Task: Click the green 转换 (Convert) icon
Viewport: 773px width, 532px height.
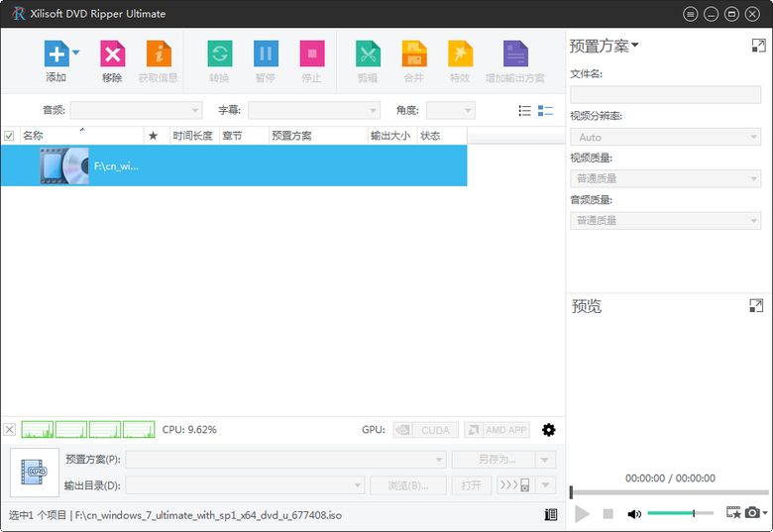Action: 220,53
